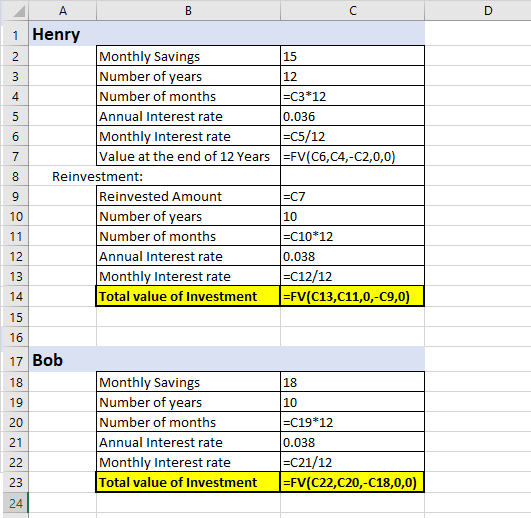Select the =C21/12 monthly rate cell
This screenshot has height=518, width=531.
[353, 462]
